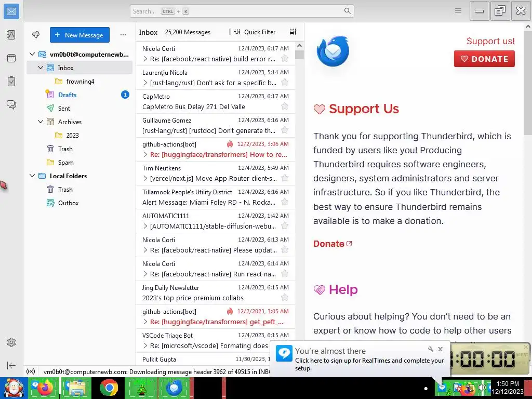Star the Guillaume Gomez rustdoc message
The image size is (532, 399).
coord(285,130)
